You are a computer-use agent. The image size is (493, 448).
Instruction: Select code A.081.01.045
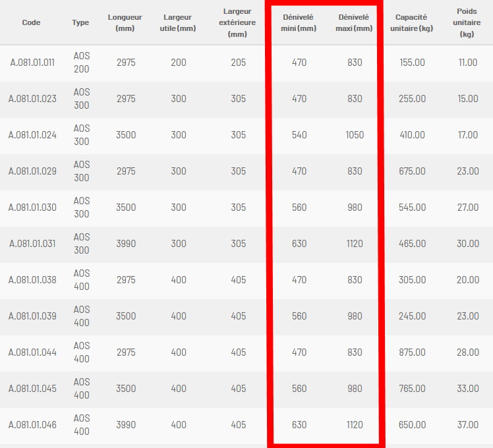(x=32, y=389)
